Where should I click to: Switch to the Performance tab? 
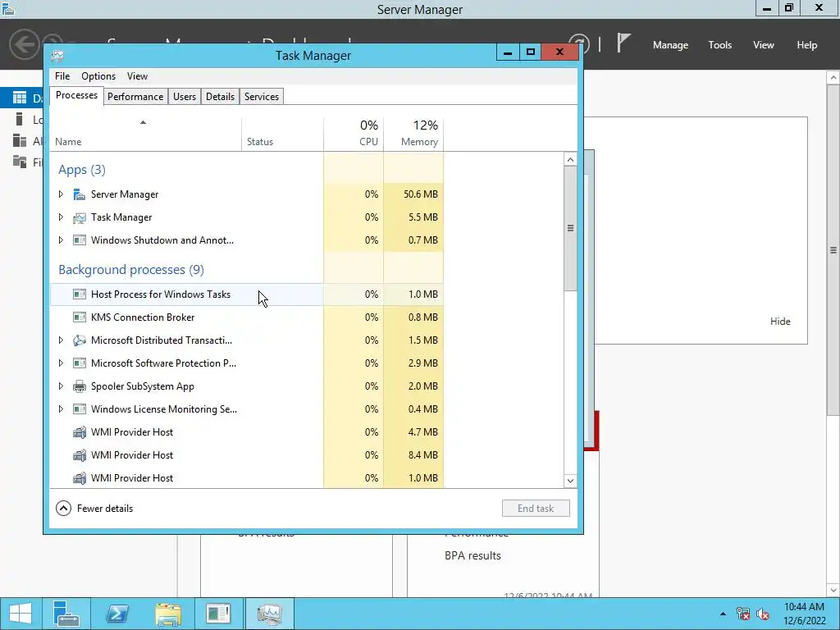click(135, 97)
